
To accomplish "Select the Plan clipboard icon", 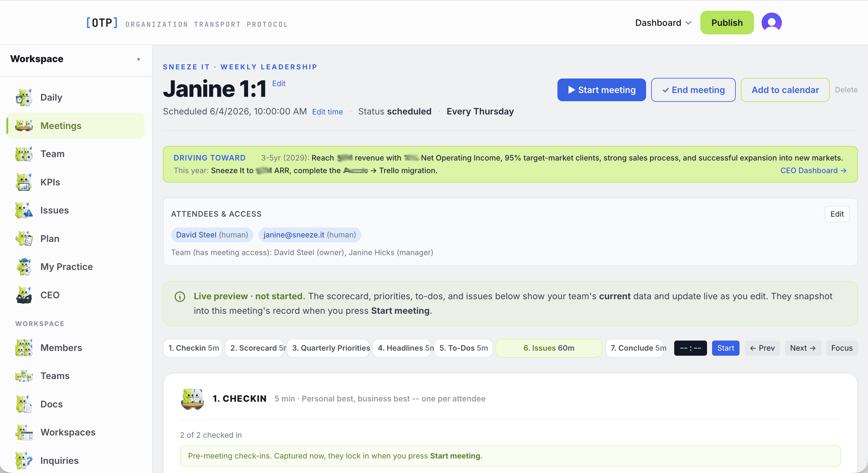I will pos(24,238).
